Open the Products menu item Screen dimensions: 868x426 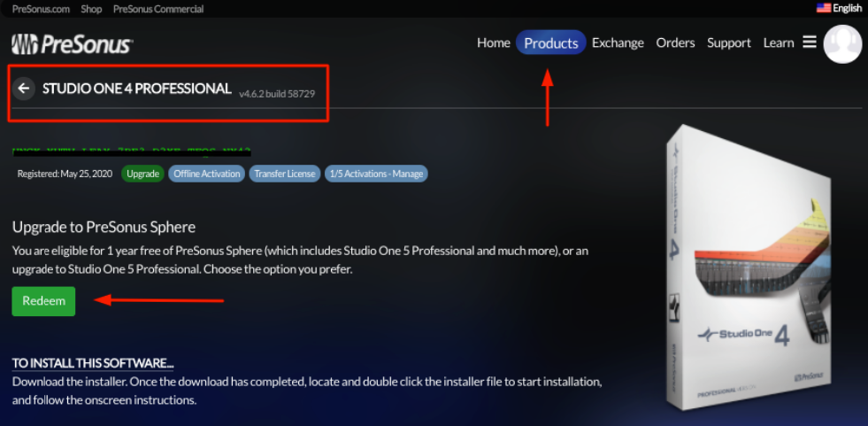551,43
